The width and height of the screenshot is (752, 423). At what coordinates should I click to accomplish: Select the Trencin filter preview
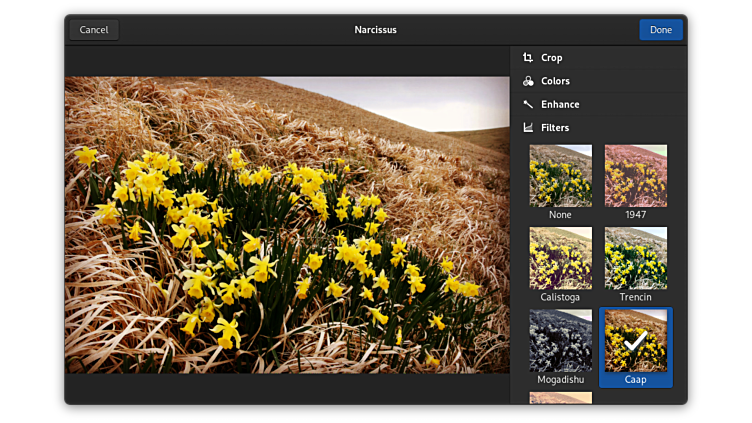pos(635,258)
